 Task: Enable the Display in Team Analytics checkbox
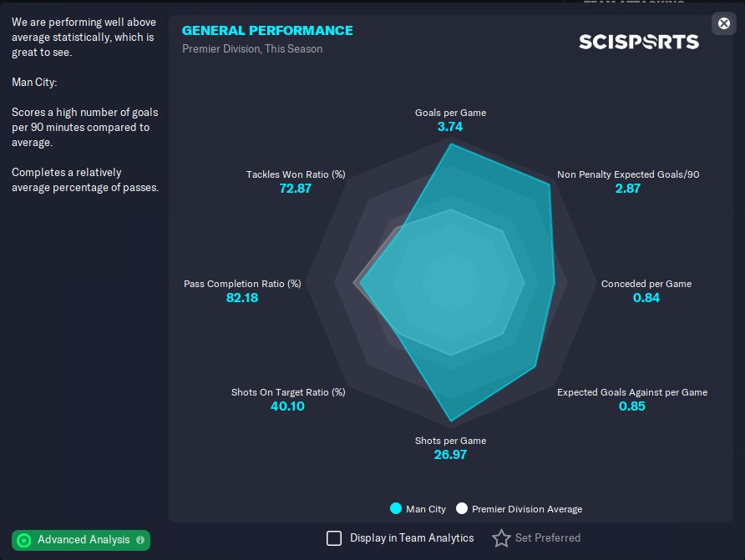point(334,538)
